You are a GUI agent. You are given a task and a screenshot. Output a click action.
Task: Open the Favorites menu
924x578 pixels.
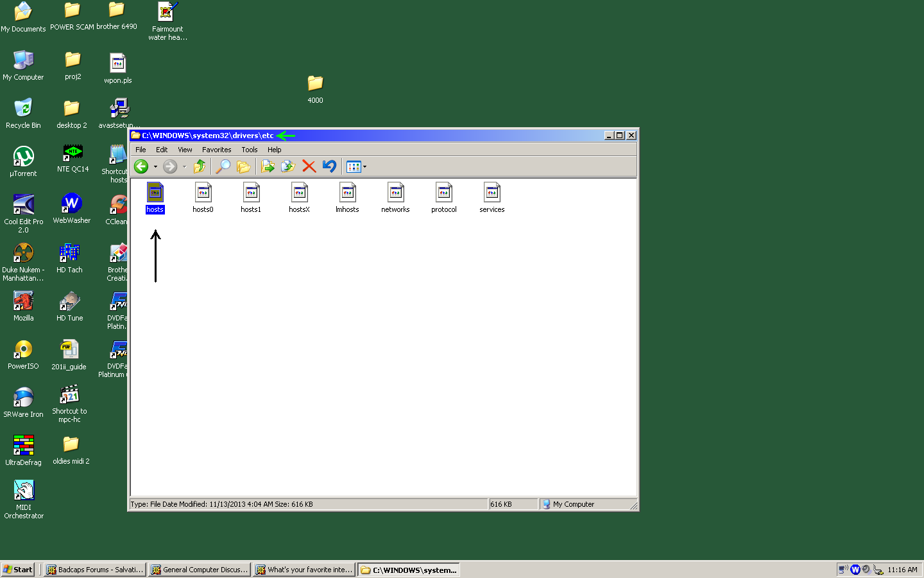tap(216, 150)
